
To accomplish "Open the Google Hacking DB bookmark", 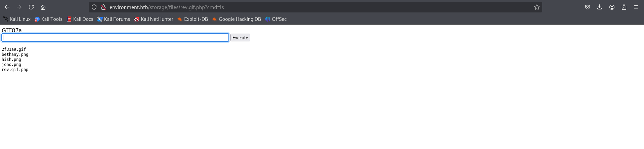I will pyautogui.click(x=237, y=19).
